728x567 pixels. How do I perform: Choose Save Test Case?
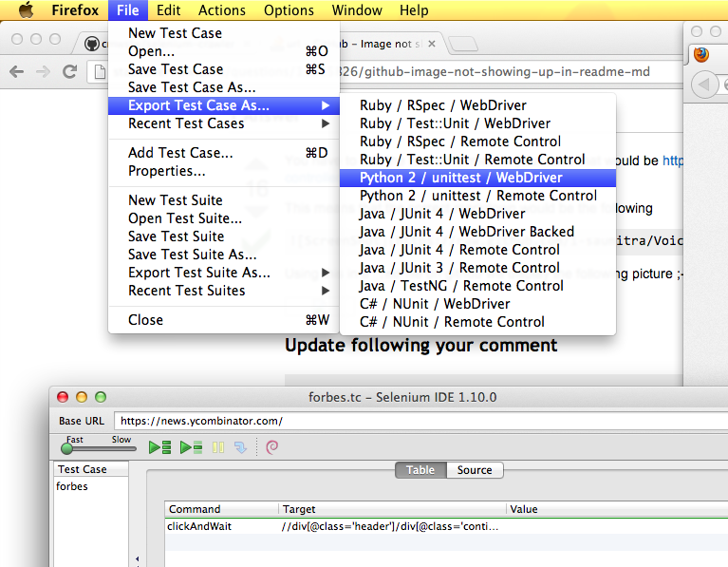pyautogui.click(x=224, y=69)
